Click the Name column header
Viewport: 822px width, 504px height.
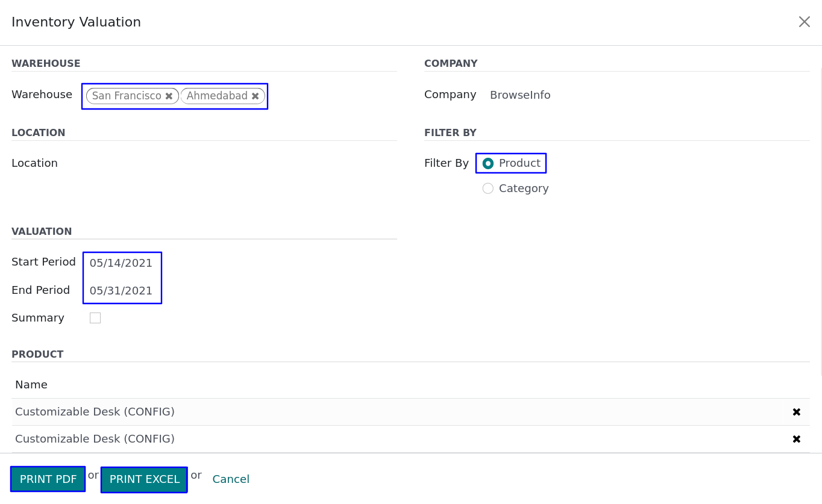click(x=31, y=385)
